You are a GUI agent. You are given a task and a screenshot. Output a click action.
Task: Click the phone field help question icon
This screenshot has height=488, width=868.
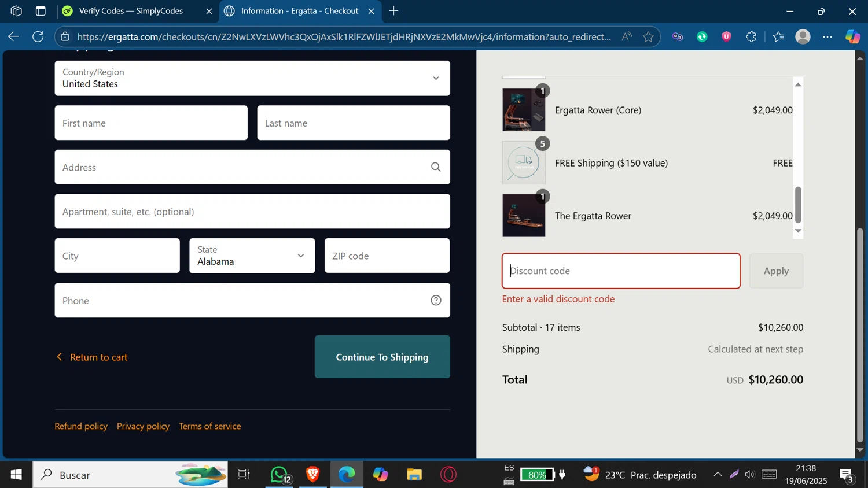pyautogui.click(x=436, y=300)
